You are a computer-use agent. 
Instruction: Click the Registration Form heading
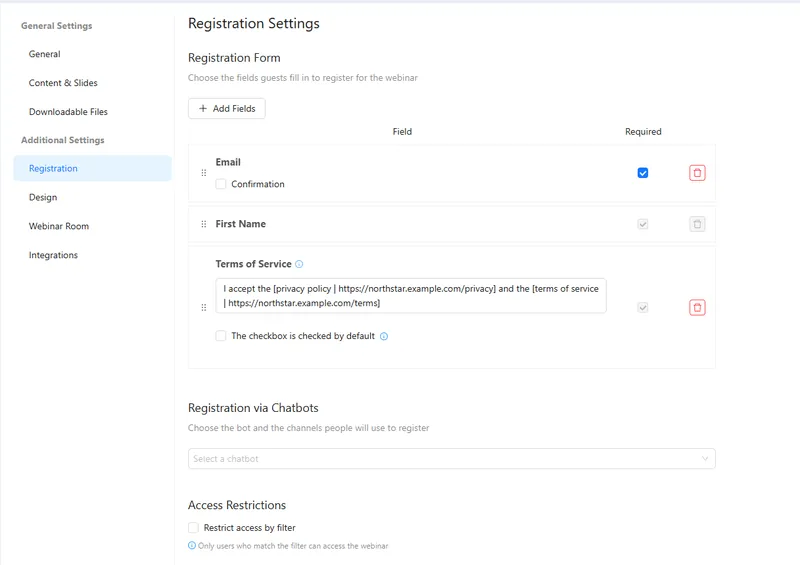pos(234,58)
